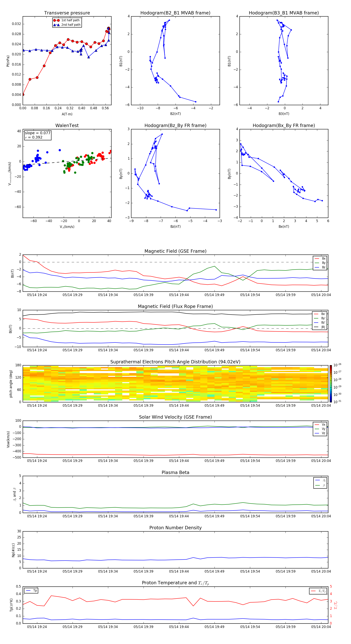Click the 'Pt(nPa)' y-axis label
The image size is (351, 644).
pos(8,61)
